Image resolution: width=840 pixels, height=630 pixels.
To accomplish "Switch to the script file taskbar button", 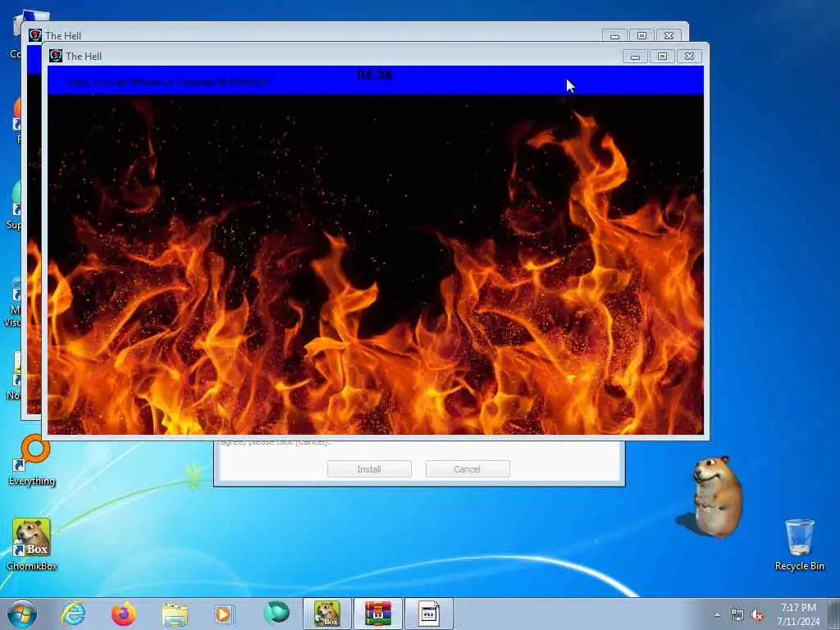I will pos(428,614).
